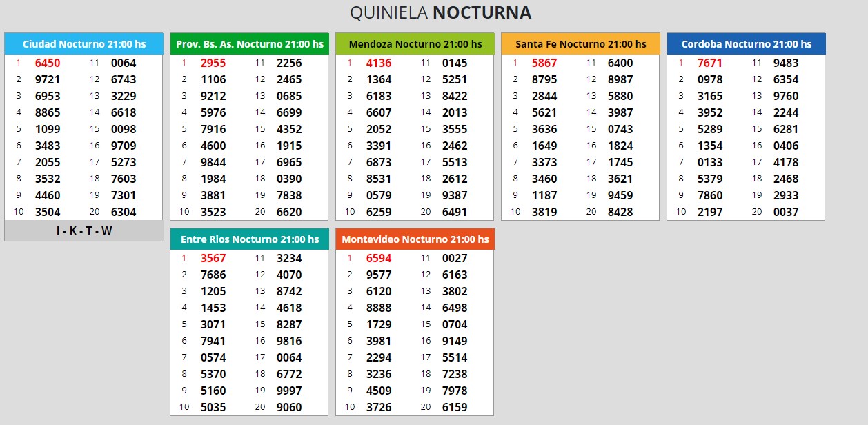Select Mendoza top number 4136

pos(379,63)
